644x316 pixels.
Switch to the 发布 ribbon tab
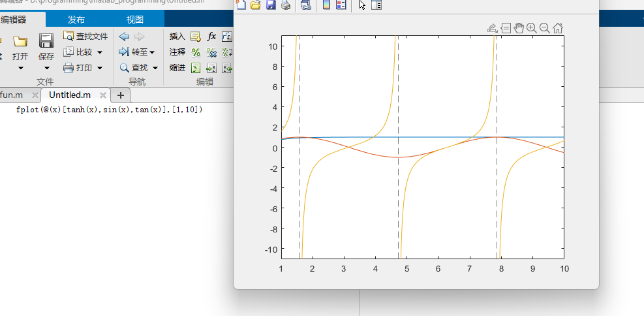(76, 20)
